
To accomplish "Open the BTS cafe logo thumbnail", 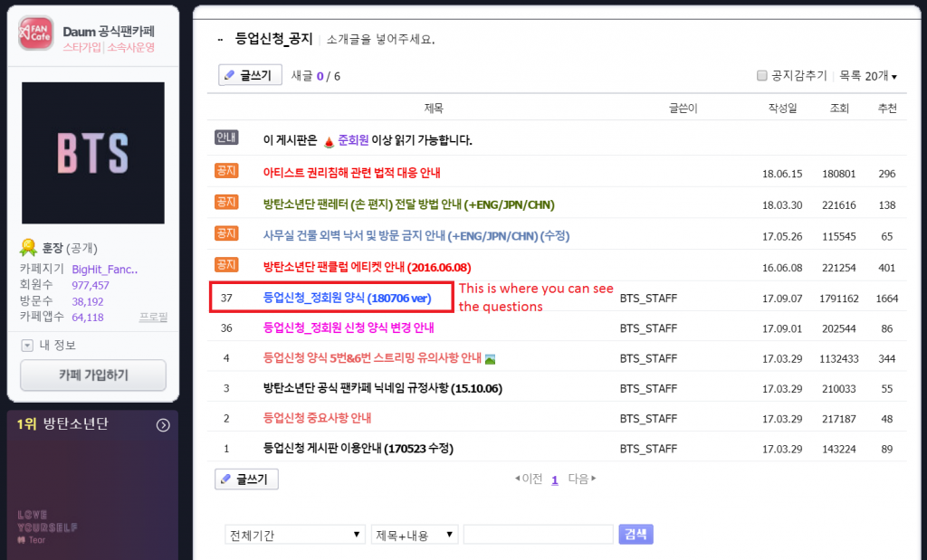I will point(93,152).
